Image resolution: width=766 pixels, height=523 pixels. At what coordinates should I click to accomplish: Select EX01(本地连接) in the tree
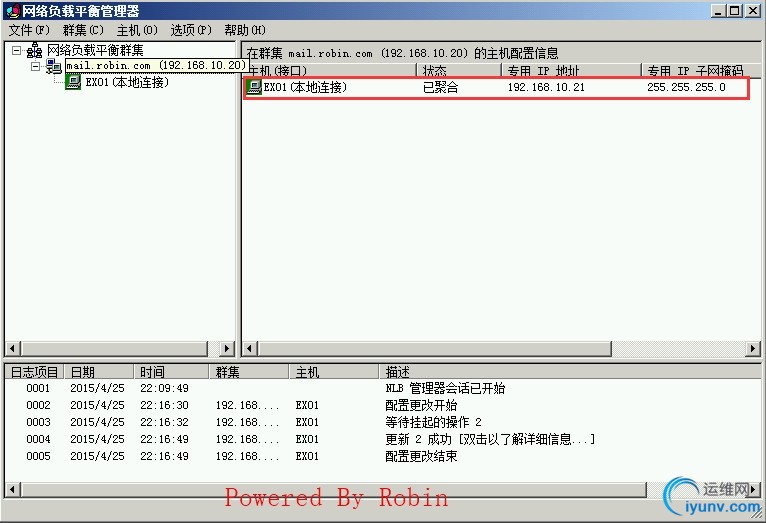click(x=127, y=82)
